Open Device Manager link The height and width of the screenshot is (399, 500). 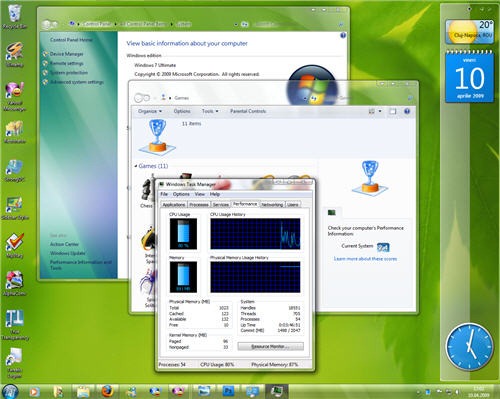67,54
